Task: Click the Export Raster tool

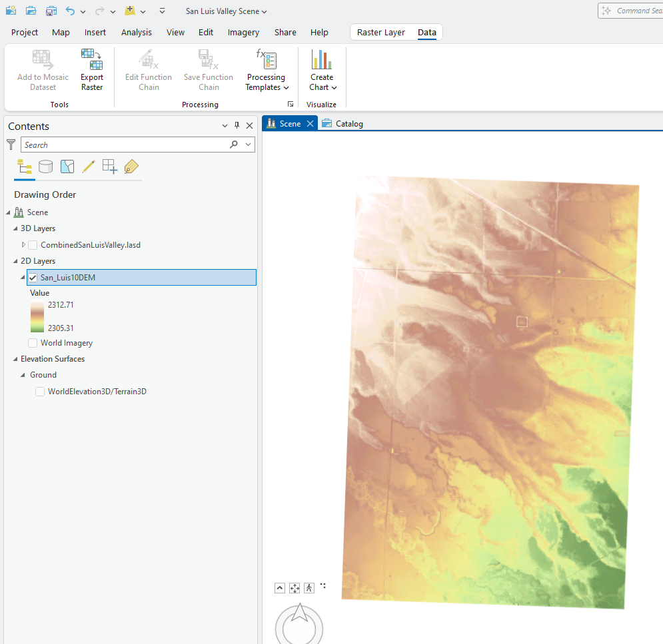Action: (92, 70)
